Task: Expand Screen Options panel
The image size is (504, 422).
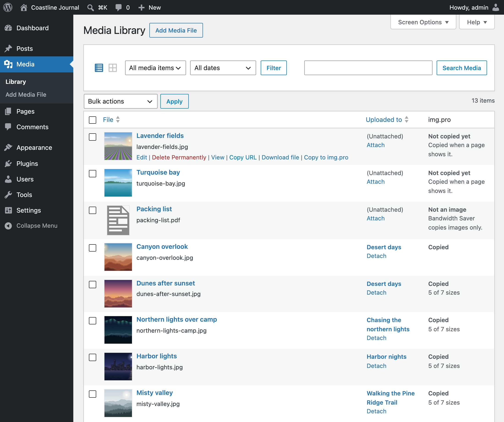Action: [x=423, y=22]
